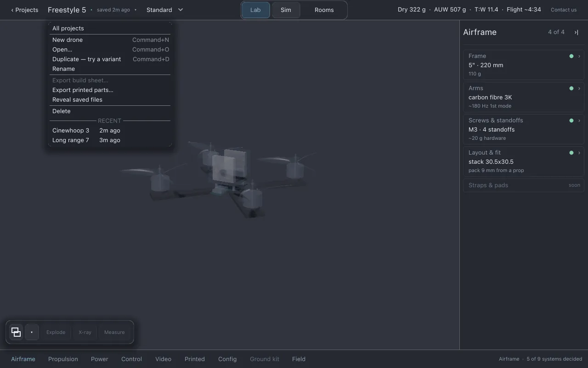This screenshot has width=588, height=368.
Task: Click the 'AUW 507 g' readout
Action: (x=450, y=10)
